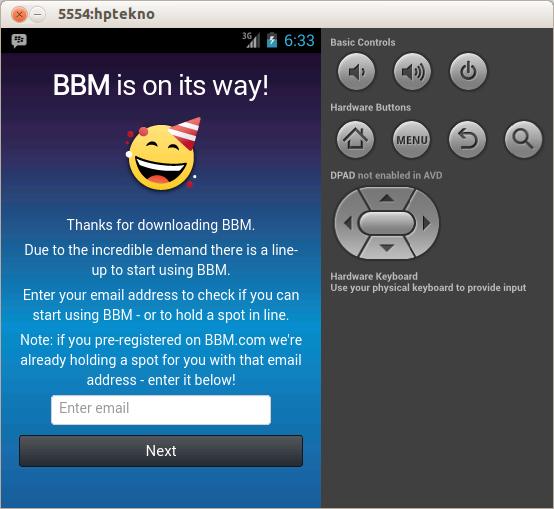Click the DPAD center select button

(387, 223)
